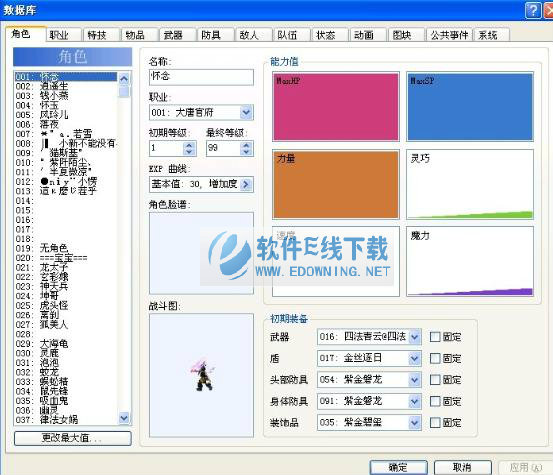Increase 最终等级 with up arrow
The width and height of the screenshot is (553, 475).
pos(247,145)
